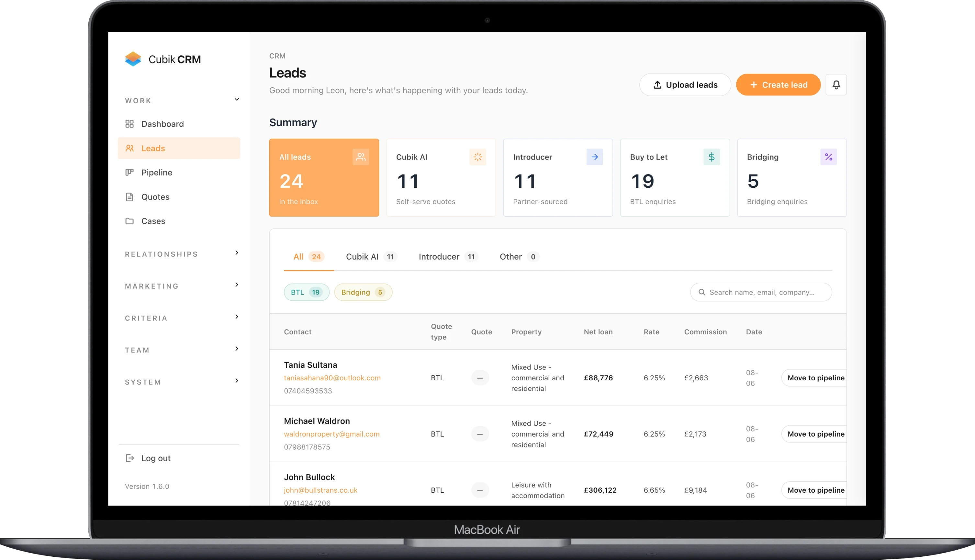Click the Cubik AI sparkle icon
The image size is (975, 560).
(x=478, y=157)
